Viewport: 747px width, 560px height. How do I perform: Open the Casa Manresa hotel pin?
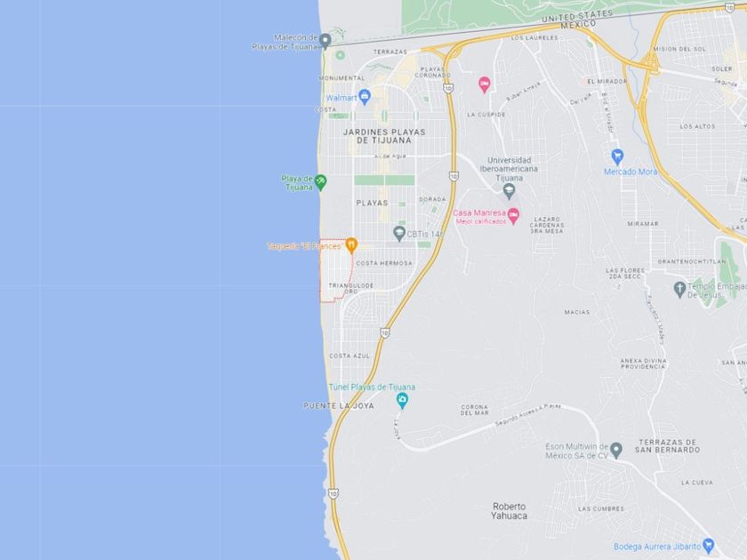[x=513, y=217]
